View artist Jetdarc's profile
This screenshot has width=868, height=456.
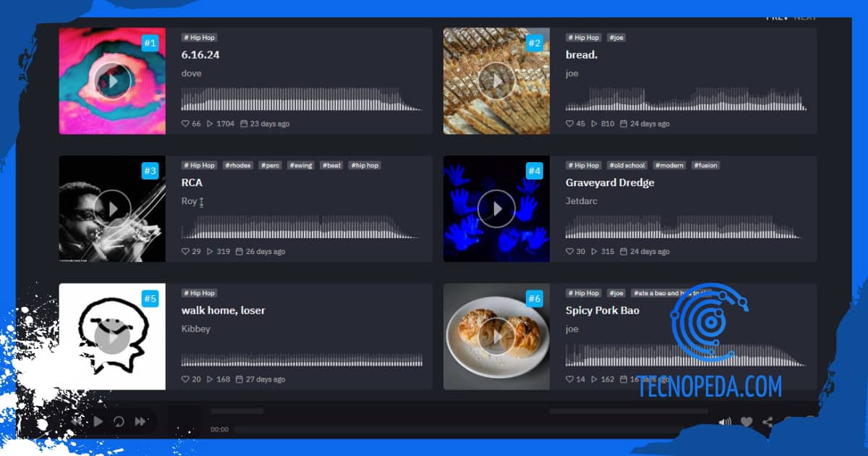point(581,201)
